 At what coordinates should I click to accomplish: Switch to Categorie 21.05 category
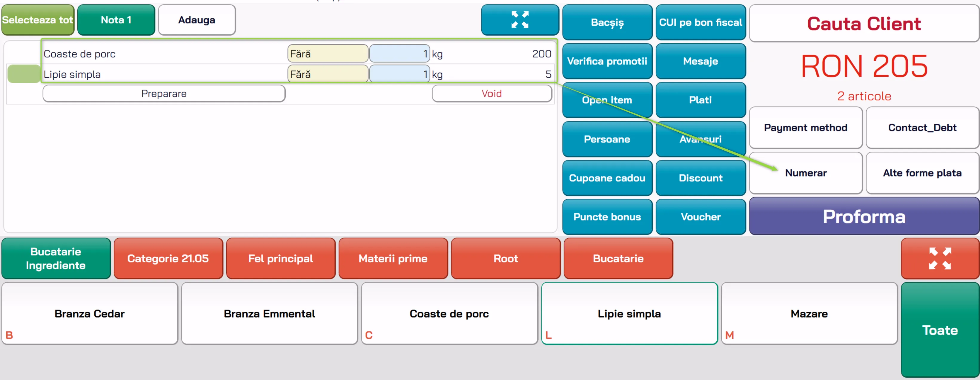click(x=168, y=258)
